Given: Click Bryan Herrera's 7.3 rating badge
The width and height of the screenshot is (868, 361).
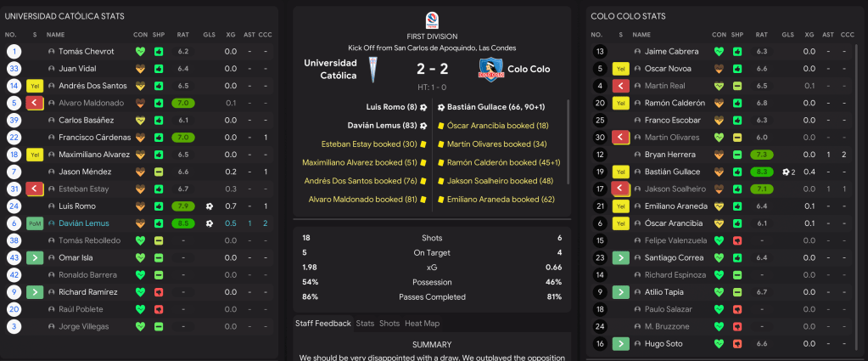Looking at the screenshot, I should click(761, 155).
